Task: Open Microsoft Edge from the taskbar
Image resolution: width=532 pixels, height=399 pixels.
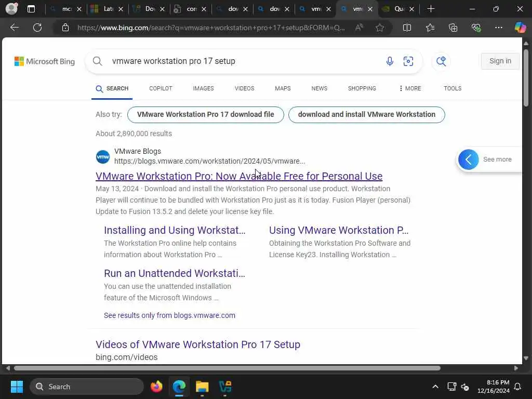Action: tap(179, 387)
